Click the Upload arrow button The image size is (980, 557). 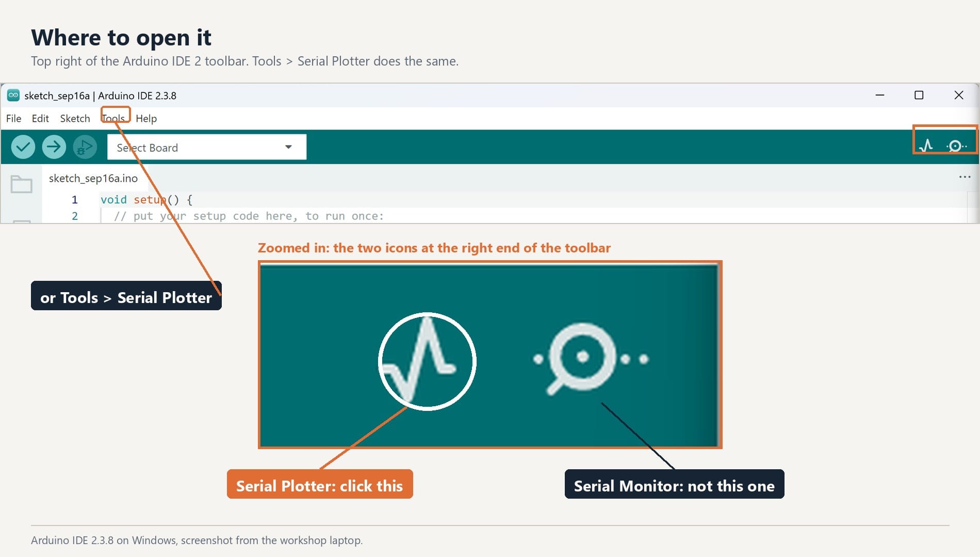click(x=54, y=147)
